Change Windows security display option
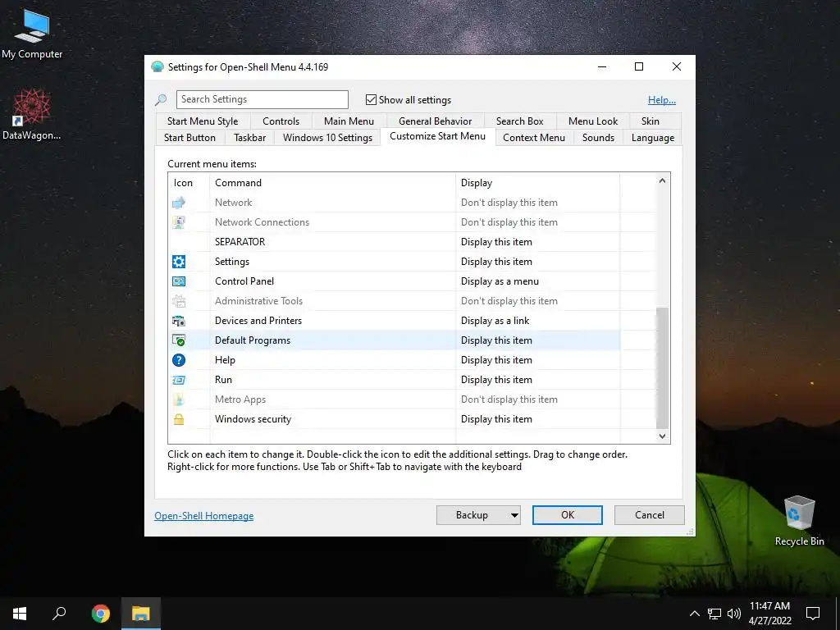The height and width of the screenshot is (630, 840). point(496,419)
